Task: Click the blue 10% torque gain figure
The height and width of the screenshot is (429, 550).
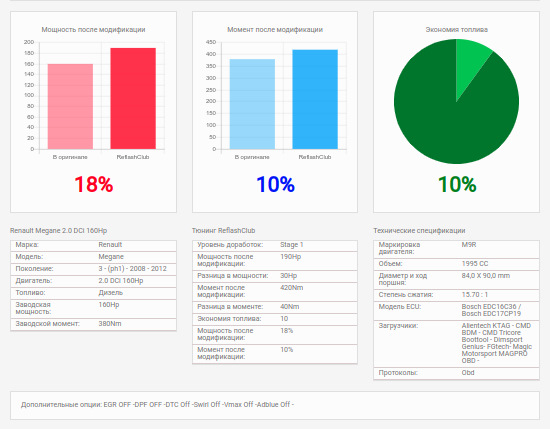Action: [275, 184]
